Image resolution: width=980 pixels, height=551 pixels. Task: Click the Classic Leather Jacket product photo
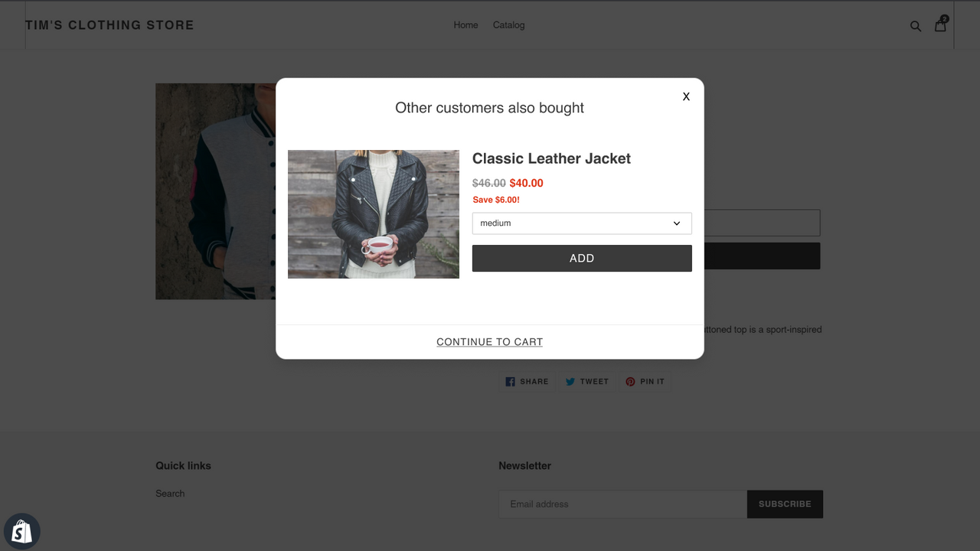(x=373, y=214)
